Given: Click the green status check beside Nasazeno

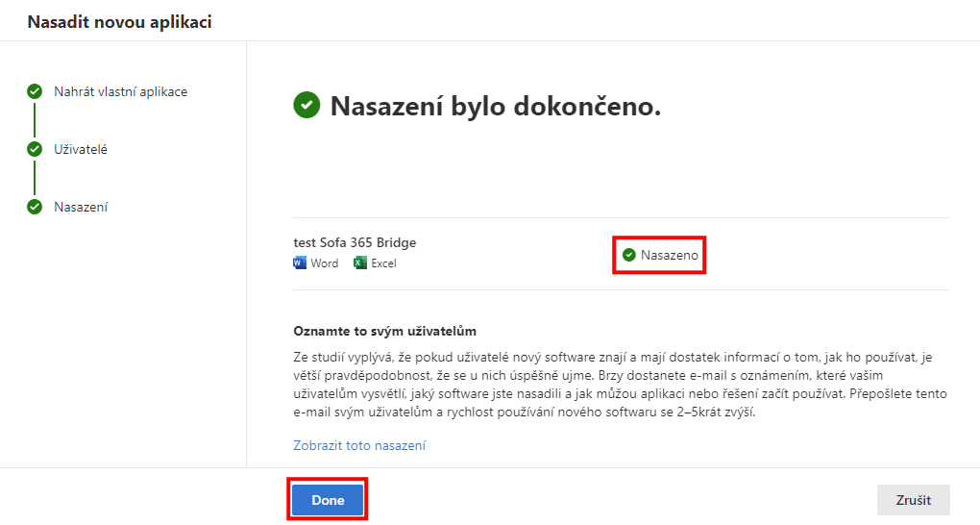Looking at the screenshot, I should point(629,255).
